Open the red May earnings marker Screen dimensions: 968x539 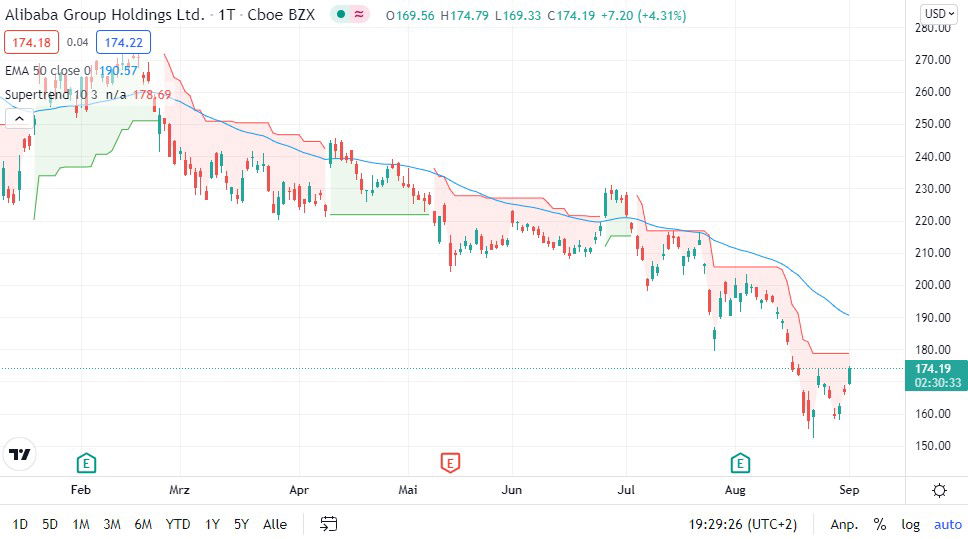450,462
